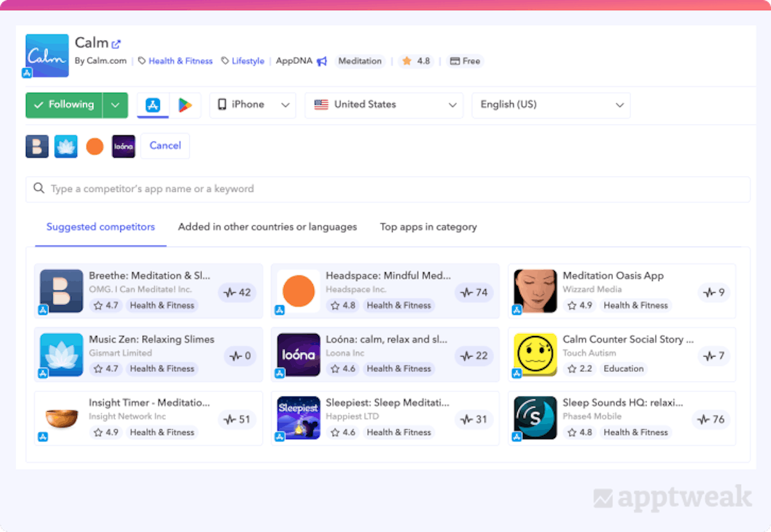Select Sleep Sounds HQ competitor card
The image size is (771, 532).
click(x=621, y=418)
